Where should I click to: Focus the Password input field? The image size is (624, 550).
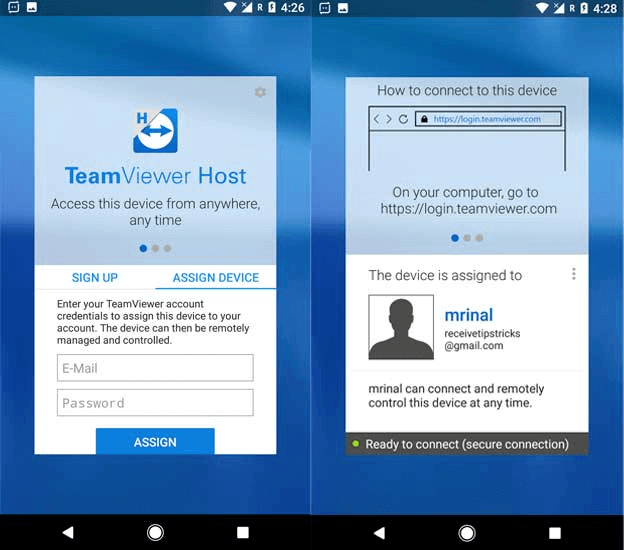[155, 403]
